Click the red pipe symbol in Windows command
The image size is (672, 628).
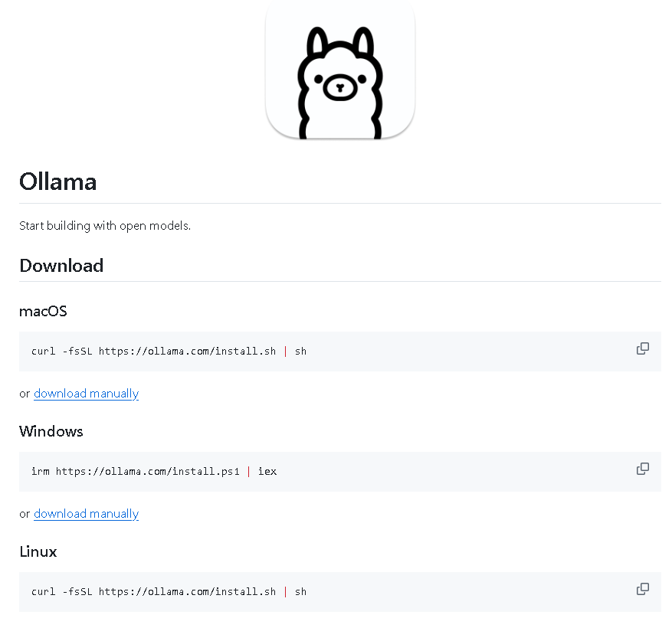tap(249, 472)
